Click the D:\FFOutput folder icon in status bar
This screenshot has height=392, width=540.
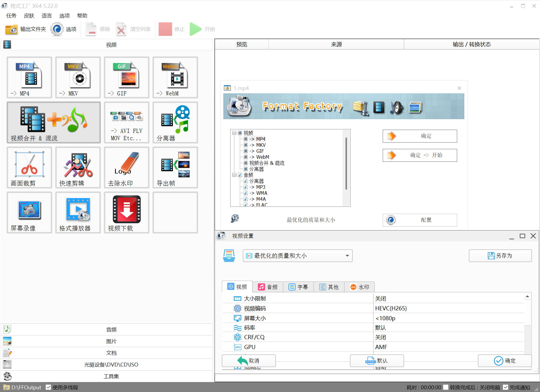click(x=6, y=387)
